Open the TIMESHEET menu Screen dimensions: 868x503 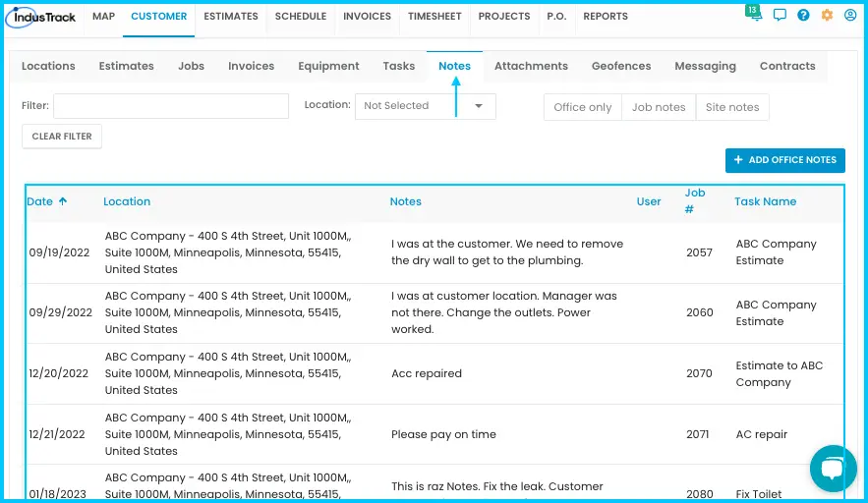(434, 17)
